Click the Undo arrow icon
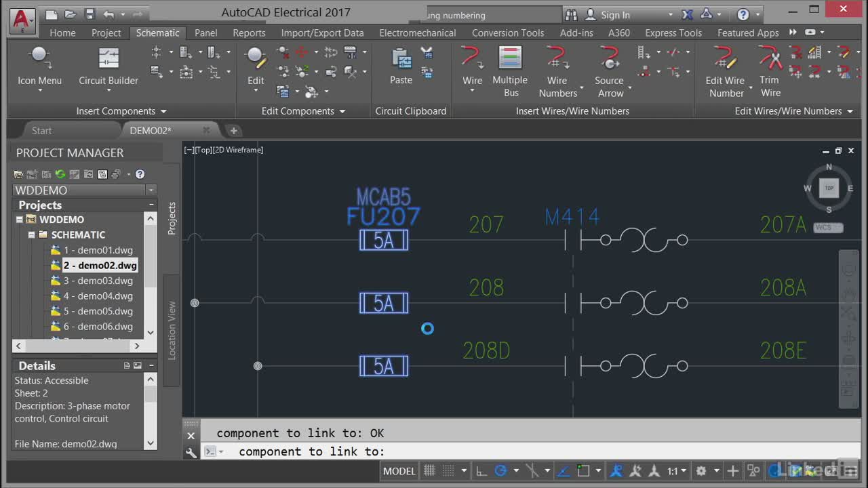The height and width of the screenshot is (488, 868). (x=109, y=14)
